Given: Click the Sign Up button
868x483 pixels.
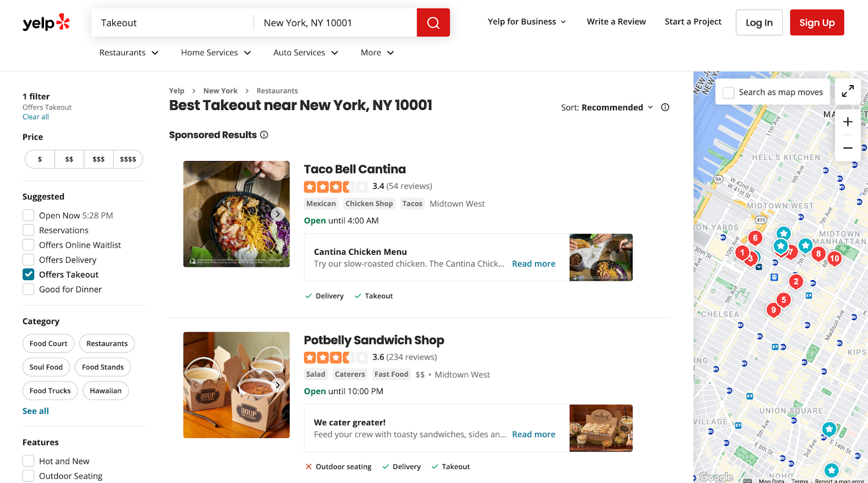Looking at the screenshot, I should tap(817, 22).
